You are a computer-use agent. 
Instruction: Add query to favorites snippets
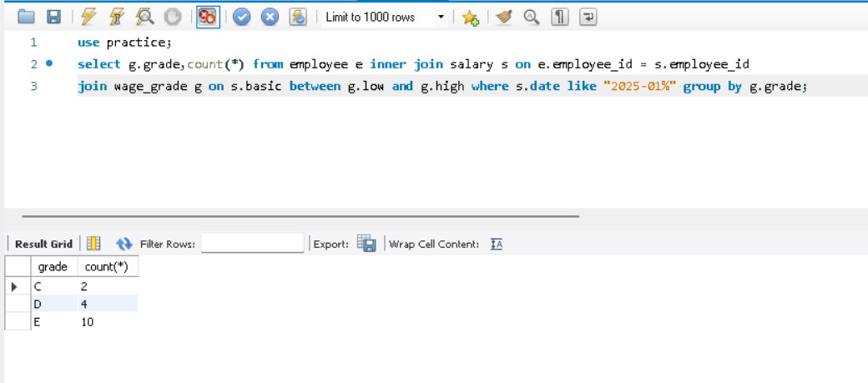pos(471,18)
